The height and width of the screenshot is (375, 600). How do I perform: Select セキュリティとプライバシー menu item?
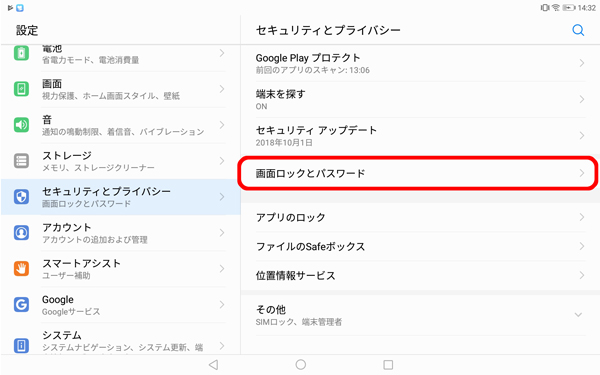121,197
